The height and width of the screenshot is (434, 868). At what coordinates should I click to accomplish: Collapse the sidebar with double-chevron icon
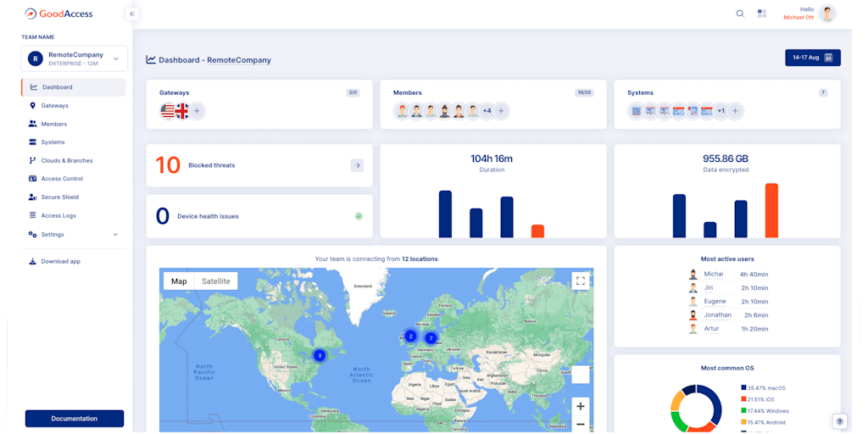pyautogui.click(x=132, y=14)
